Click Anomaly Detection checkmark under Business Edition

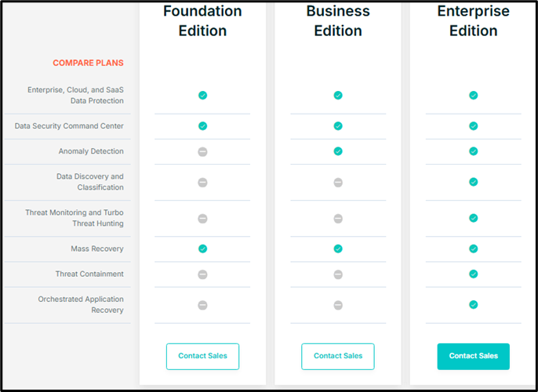click(x=338, y=151)
